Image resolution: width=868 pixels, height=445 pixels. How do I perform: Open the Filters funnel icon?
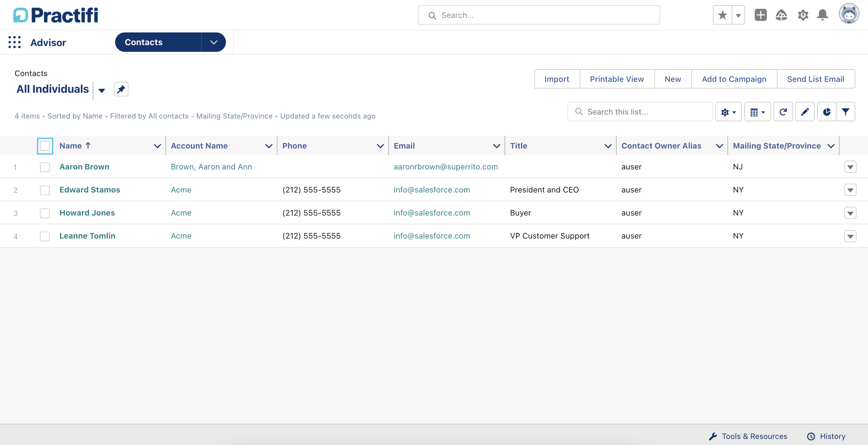pos(845,112)
